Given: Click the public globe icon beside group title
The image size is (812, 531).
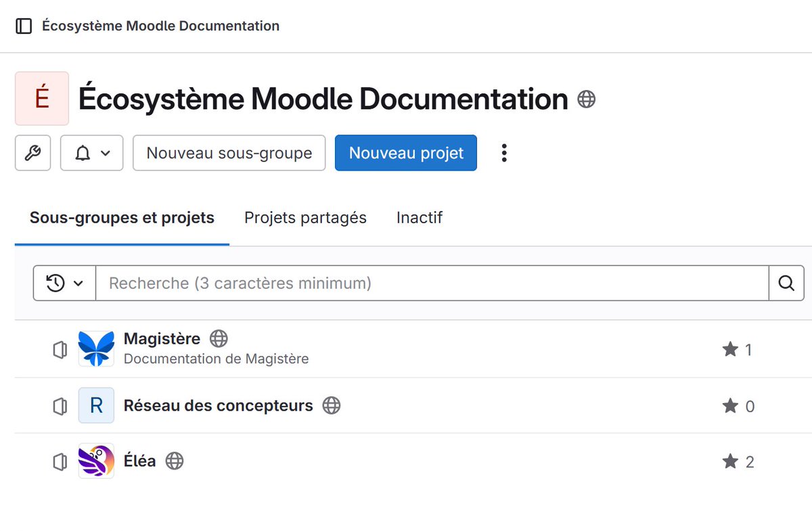Looking at the screenshot, I should click(586, 99).
